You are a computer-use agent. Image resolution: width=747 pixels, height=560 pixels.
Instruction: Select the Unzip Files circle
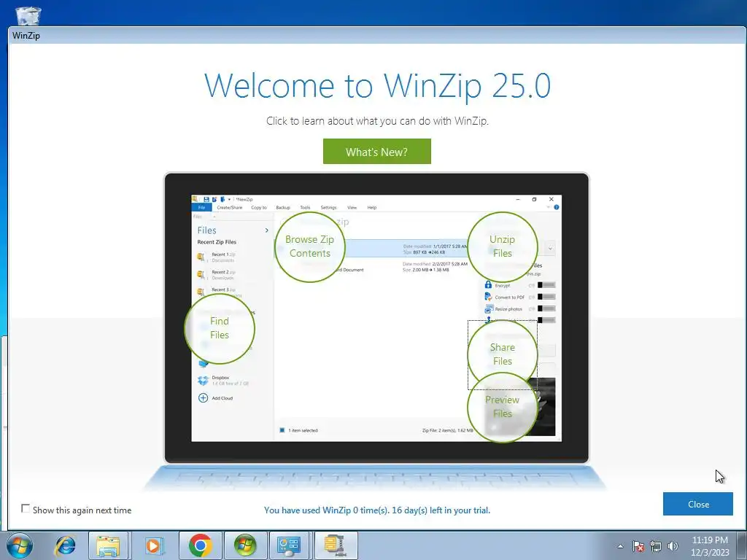coord(502,246)
